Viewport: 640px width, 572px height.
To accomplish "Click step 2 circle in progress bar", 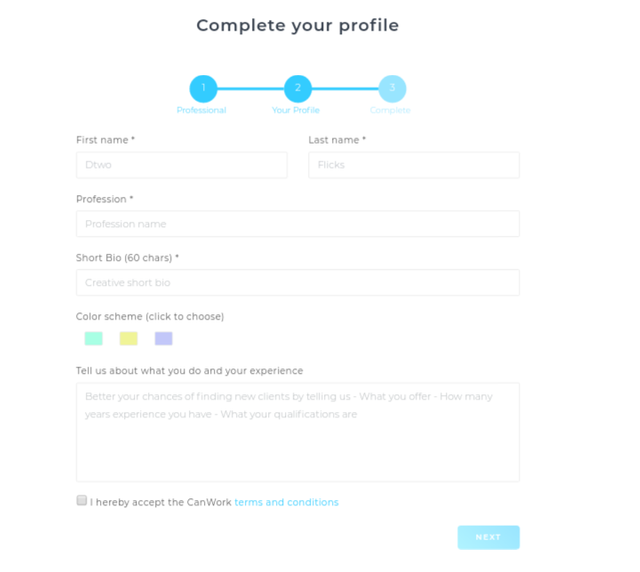I will pyautogui.click(x=297, y=89).
